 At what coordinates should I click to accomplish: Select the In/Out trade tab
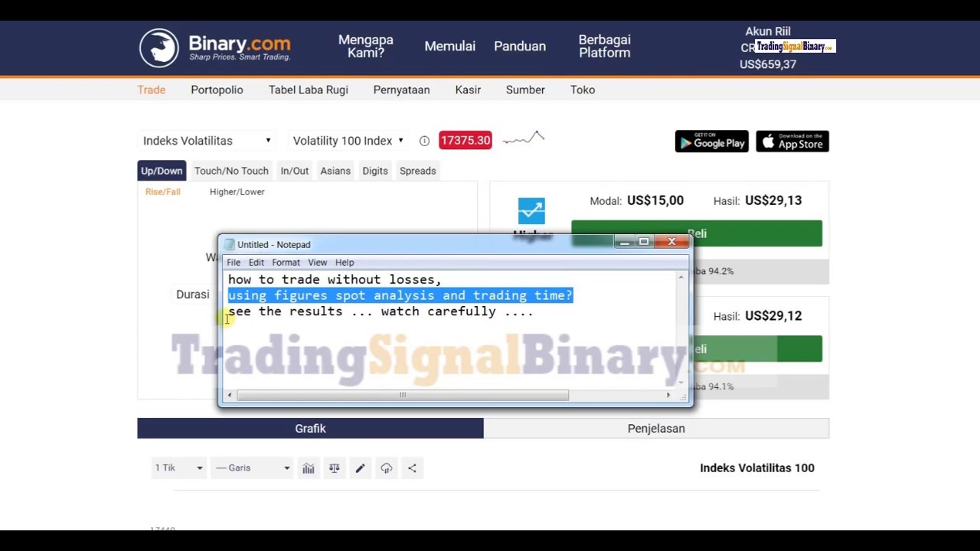(295, 171)
